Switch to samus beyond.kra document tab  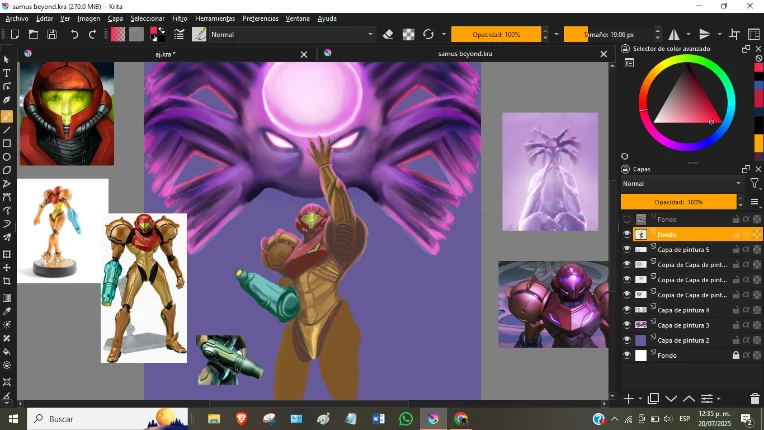point(465,54)
